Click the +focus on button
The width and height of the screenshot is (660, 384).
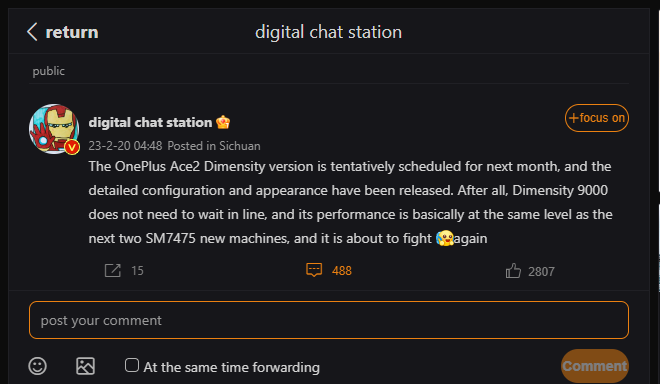[597, 118]
